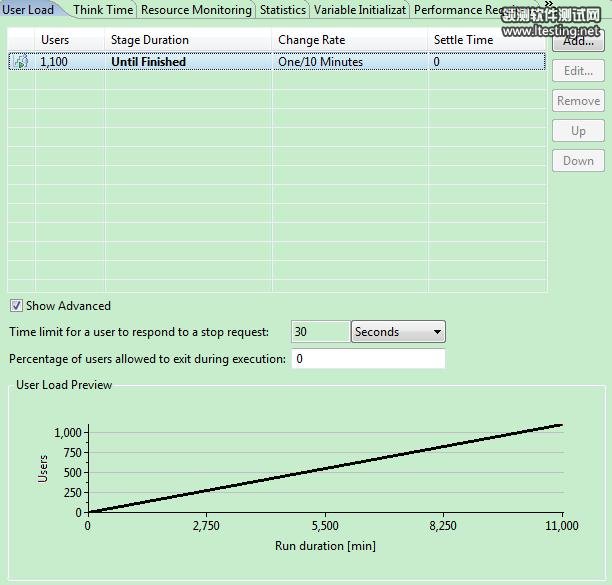The width and height of the screenshot is (612, 585).
Task: Select the Statistics tab
Action: 282,10
